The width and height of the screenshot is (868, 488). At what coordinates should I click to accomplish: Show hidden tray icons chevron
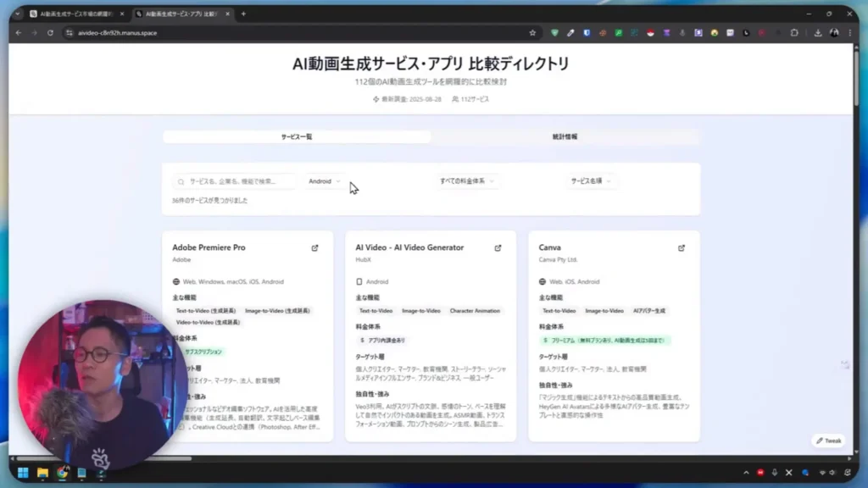click(746, 473)
